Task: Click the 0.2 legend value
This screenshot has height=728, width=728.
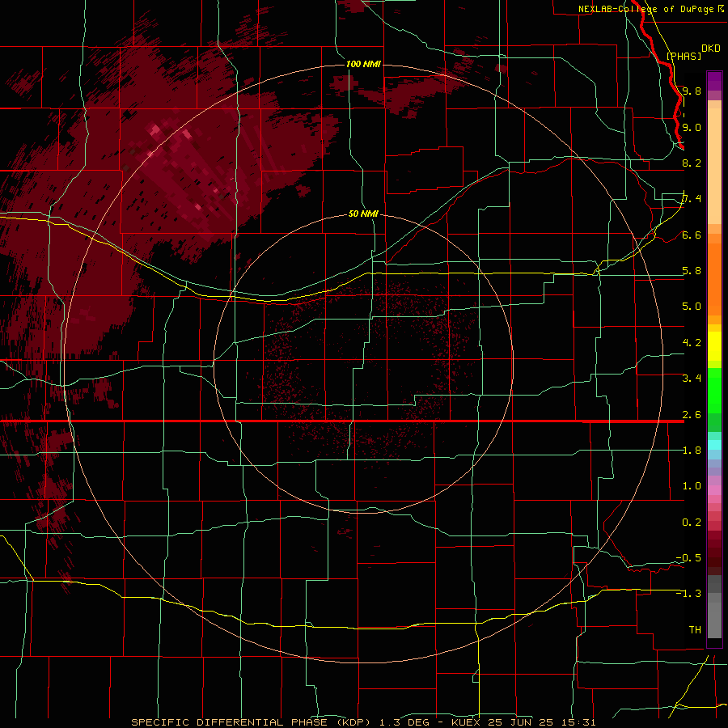Action: pos(692,523)
